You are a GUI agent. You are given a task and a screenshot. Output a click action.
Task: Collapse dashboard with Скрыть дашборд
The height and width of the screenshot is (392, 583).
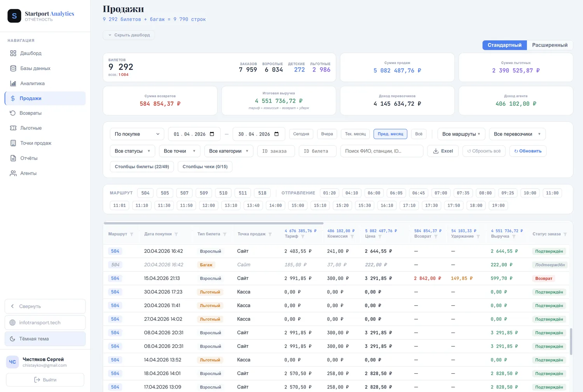pos(129,35)
